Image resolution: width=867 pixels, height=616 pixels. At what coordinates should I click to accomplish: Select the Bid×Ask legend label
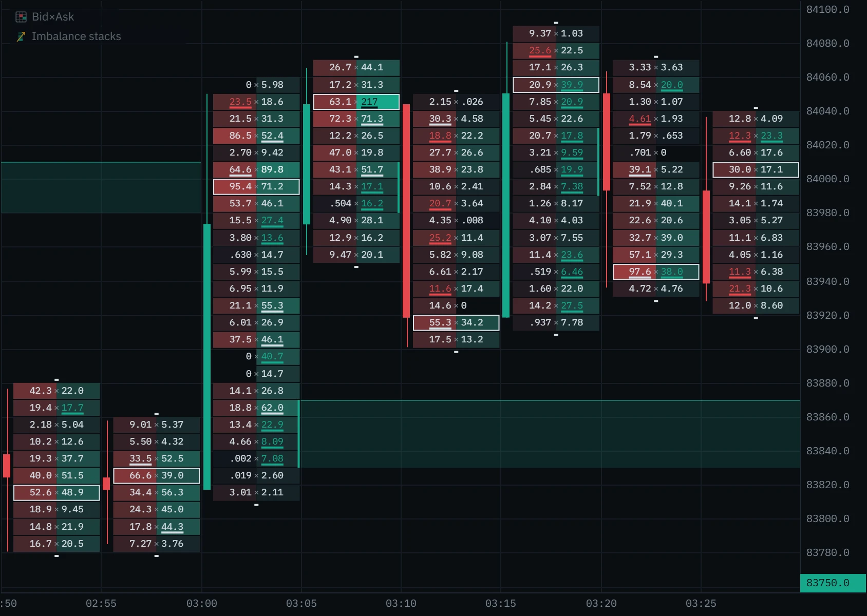[x=53, y=17]
